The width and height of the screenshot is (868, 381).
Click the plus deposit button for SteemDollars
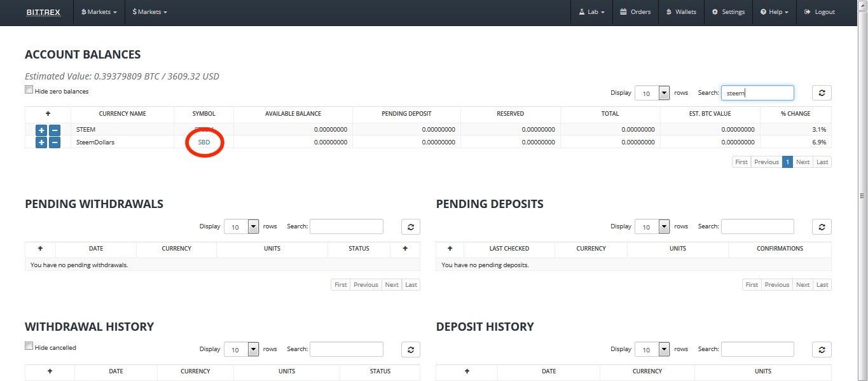(x=41, y=142)
